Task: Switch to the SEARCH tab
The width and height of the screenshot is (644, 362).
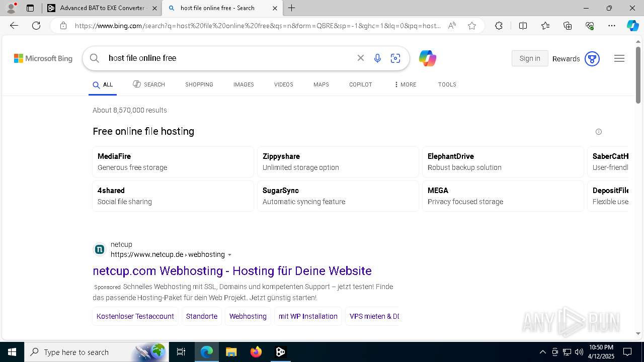Action: (x=149, y=84)
